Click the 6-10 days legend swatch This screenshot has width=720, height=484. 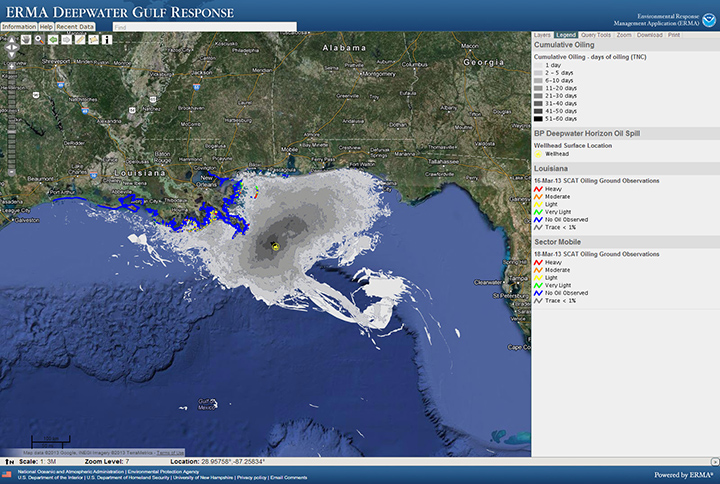(x=538, y=80)
